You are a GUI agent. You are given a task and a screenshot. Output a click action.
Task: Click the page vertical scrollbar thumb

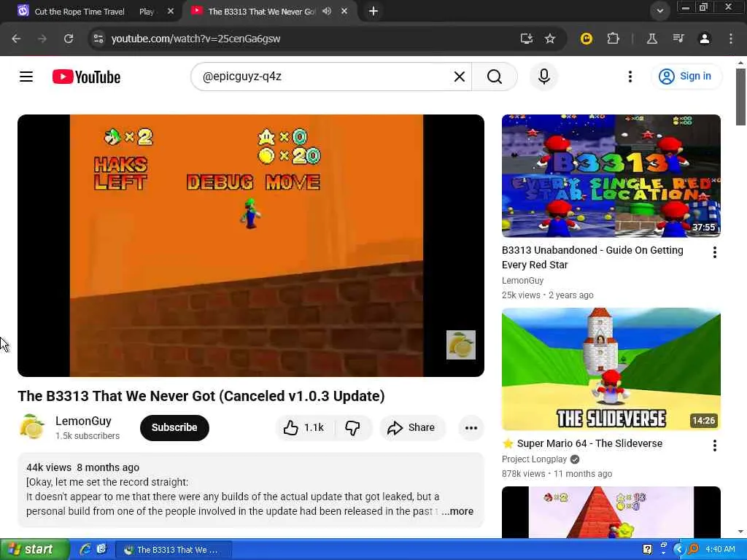point(740,97)
